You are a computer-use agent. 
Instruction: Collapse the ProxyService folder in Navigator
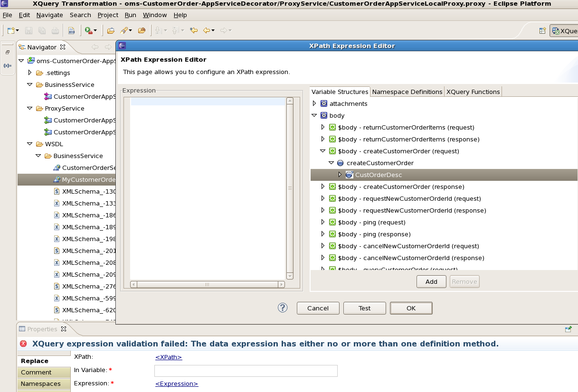click(29, 108)
